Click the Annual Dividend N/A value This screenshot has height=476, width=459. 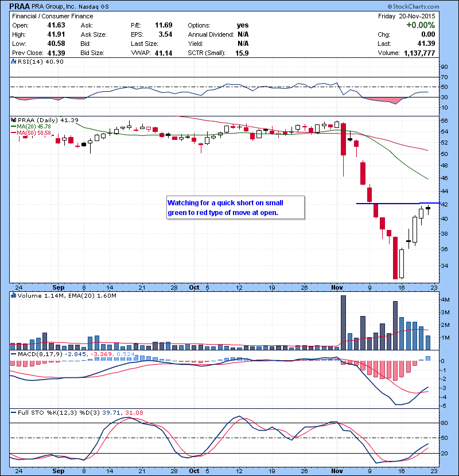243,34
